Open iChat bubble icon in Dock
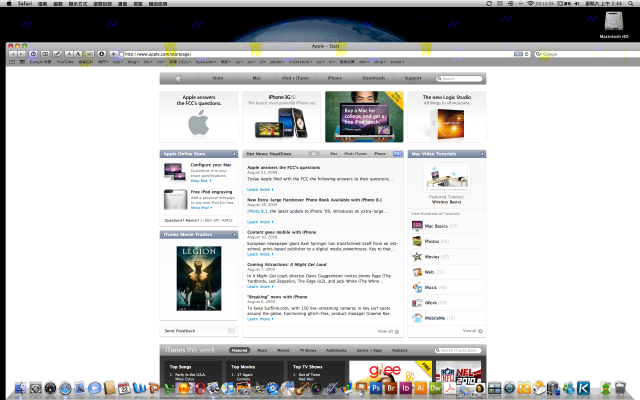 coord(95,388)
